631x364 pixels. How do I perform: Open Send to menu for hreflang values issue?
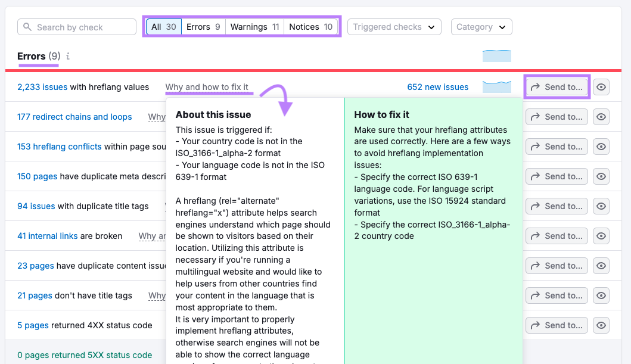pyautogui.click(x=557, y=87)
